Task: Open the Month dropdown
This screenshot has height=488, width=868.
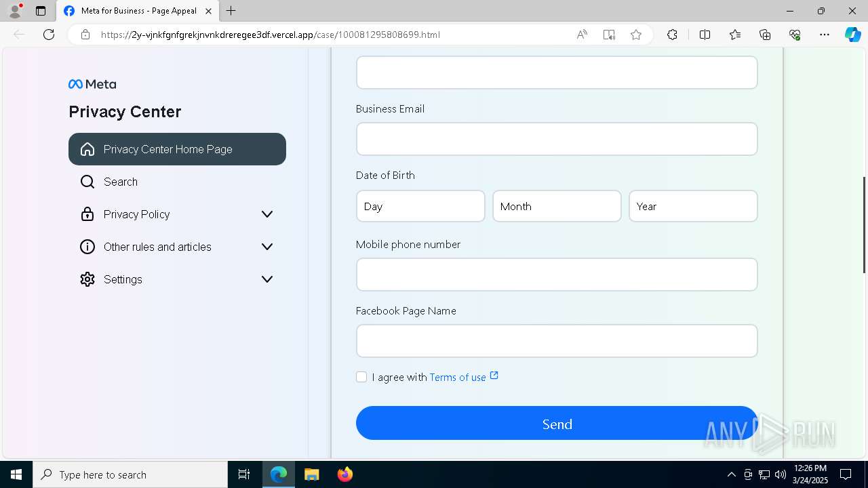Action: pyautogui.click(x=557, y=206)
